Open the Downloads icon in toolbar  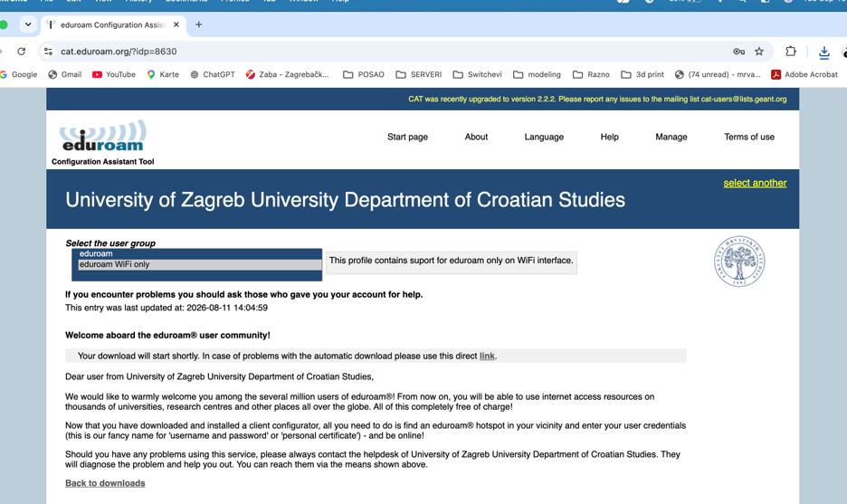coord(823,52)
